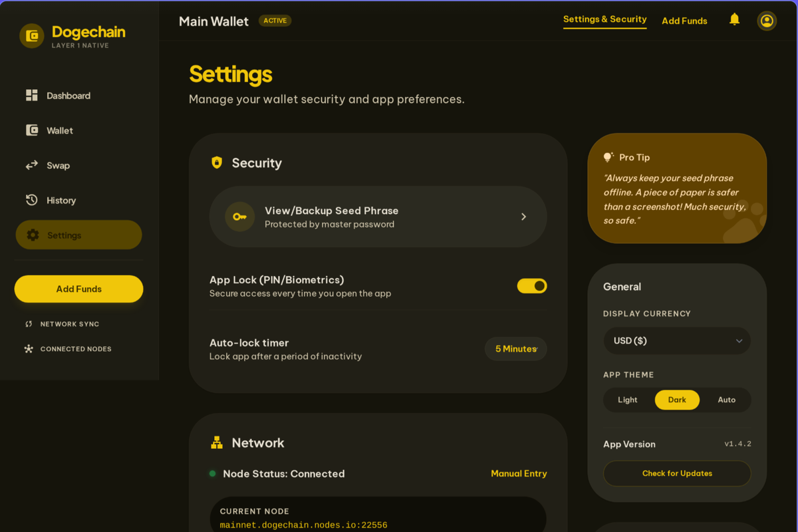Open the Auto-lock timer 5 Minutes selector
The height and width of the screenshot is (532, 798).
pos(516,348)
